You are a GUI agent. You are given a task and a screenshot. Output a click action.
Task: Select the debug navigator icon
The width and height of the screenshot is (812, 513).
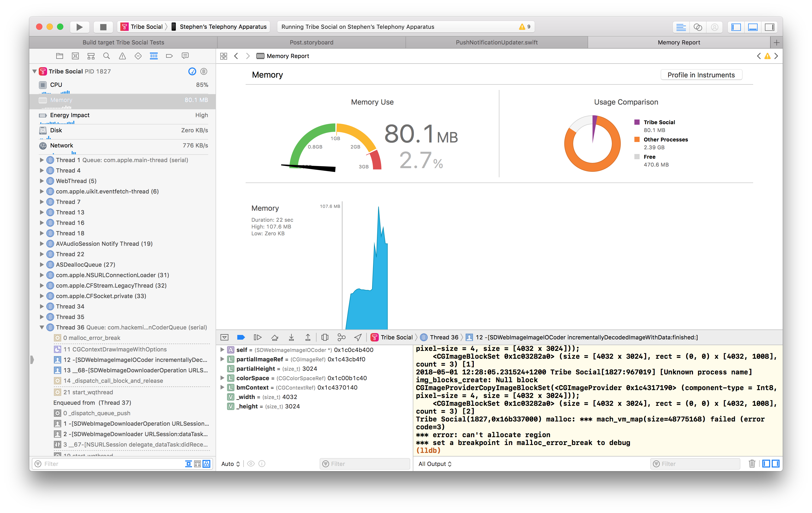click(x=154, y=56)
